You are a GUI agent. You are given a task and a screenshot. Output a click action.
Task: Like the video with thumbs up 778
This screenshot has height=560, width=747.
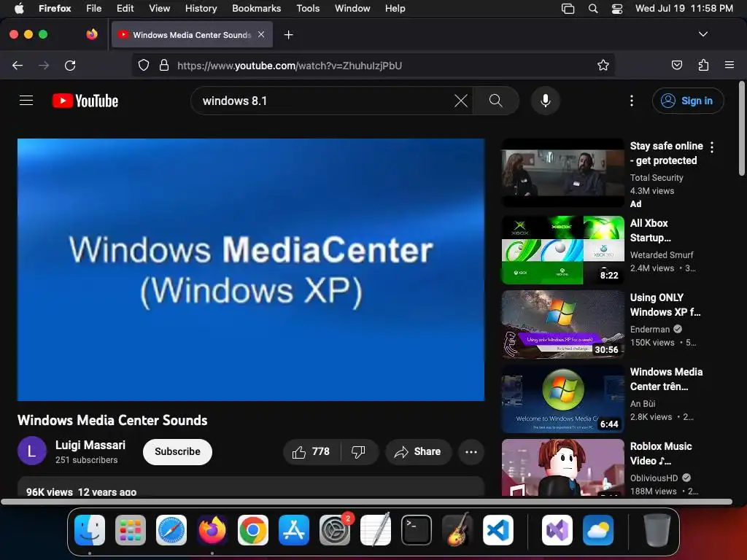coord(311,451)
